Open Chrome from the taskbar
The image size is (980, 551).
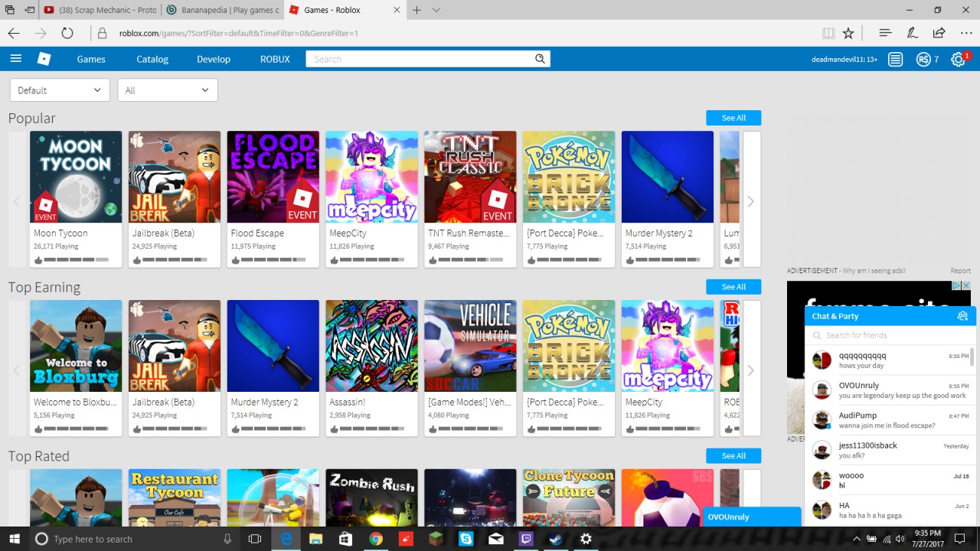(x=376, y=539)
